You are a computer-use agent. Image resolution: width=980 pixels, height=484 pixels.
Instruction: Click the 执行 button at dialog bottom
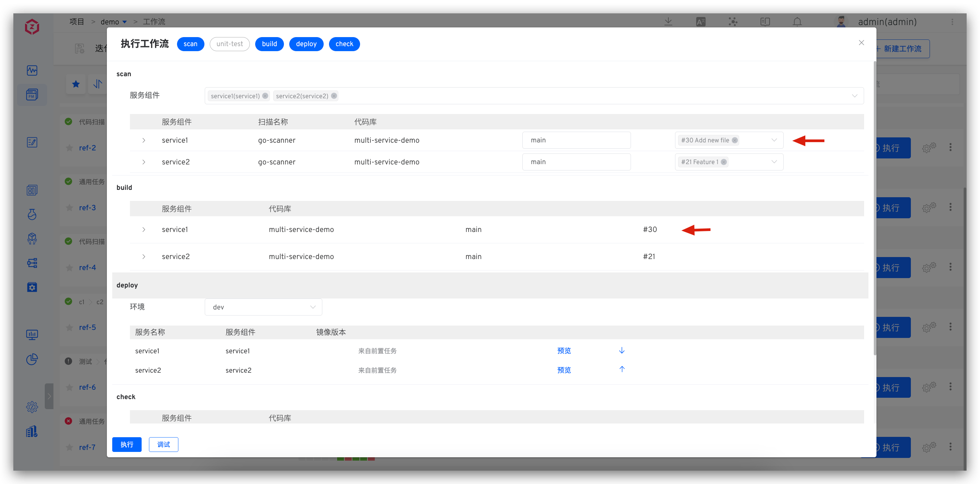(127, 445)
